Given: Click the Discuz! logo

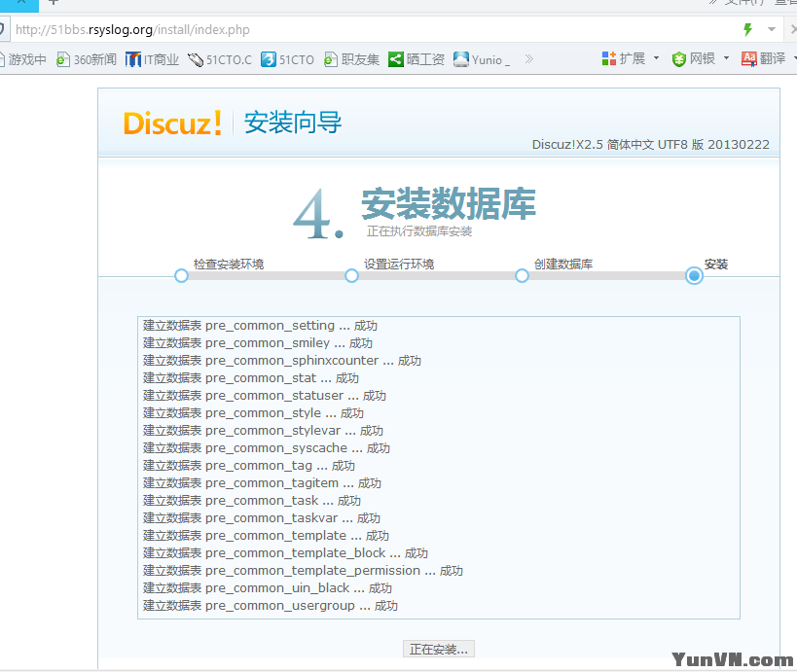Looking at the screenshot, I should coord(173,124).
